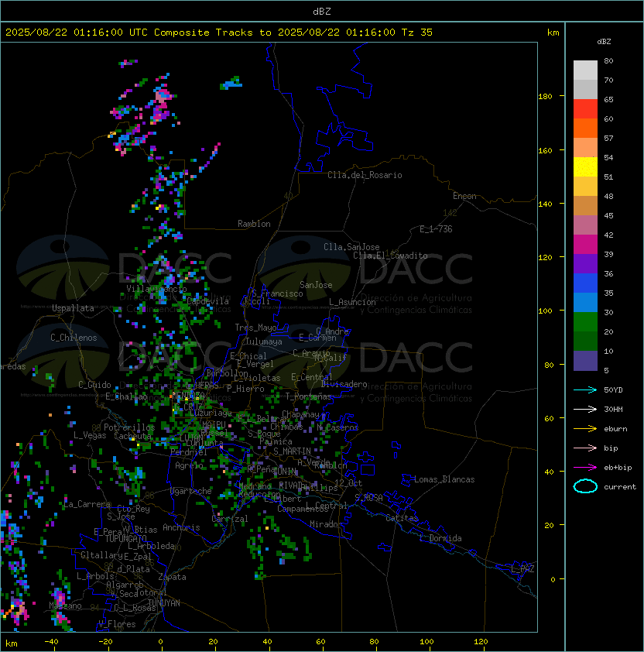This screenshot has width=644, height=652.
Task: Click the Uspallata label on the map
Action: coord(73,308)
